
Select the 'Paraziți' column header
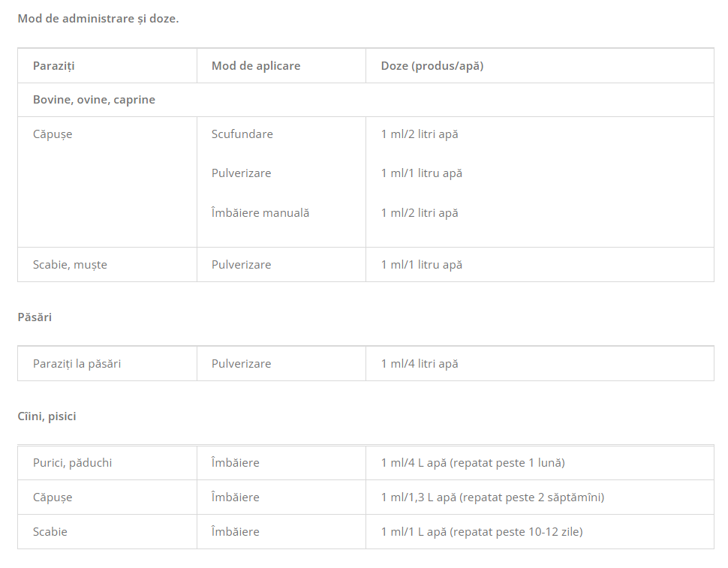click(54, 66)
